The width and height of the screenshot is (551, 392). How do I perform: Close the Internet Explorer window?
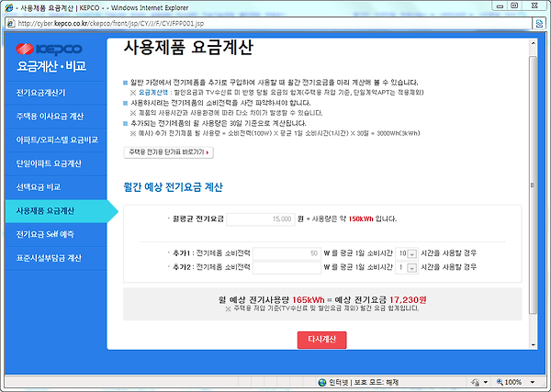pyautogui.click(x=534, y=6)
